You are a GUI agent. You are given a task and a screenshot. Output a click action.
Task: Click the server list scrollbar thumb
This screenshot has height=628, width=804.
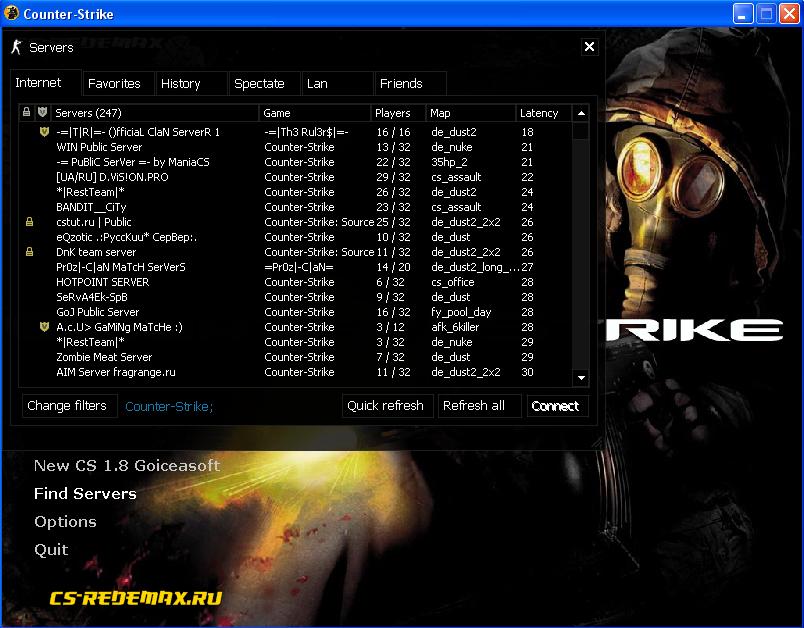tap(580, 131)
